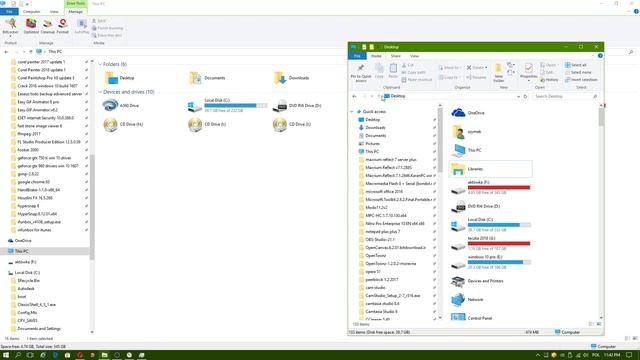Click This PC in left navigation pane
Viewport: 640px width, 360px height.
coord(44,251)
